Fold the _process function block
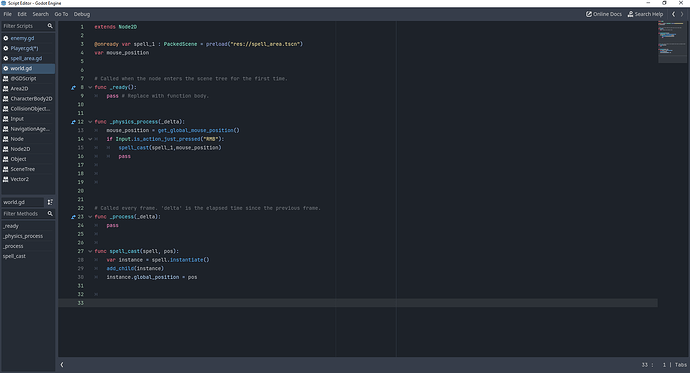Viewport: 690px width, 373px height. click(x=90, y=217)
